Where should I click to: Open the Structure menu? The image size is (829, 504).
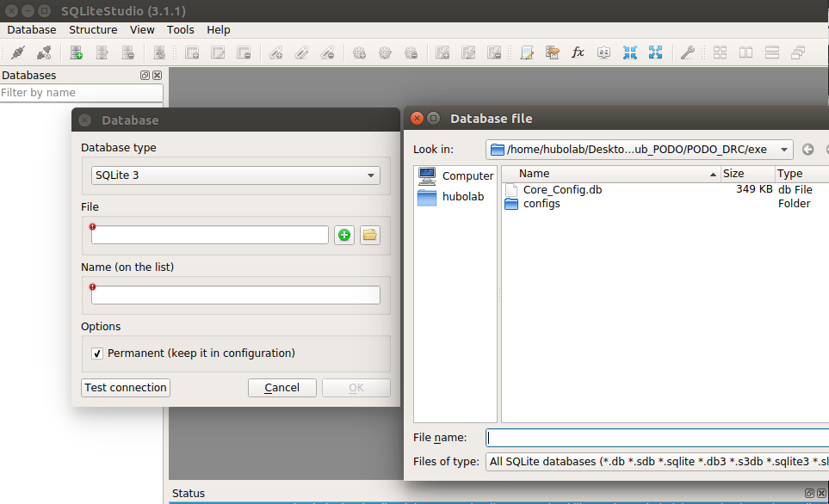tap(93, 29)
